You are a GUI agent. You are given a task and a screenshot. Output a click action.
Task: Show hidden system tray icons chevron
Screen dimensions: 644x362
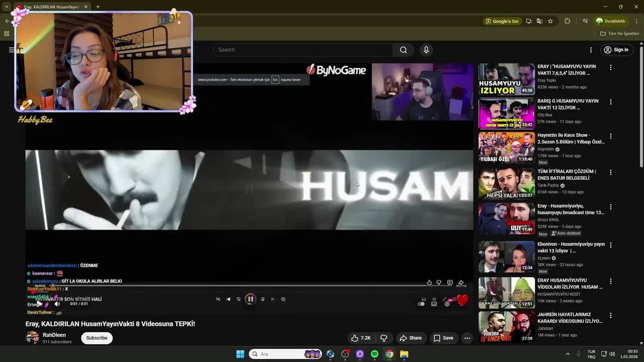click(568, 354)
